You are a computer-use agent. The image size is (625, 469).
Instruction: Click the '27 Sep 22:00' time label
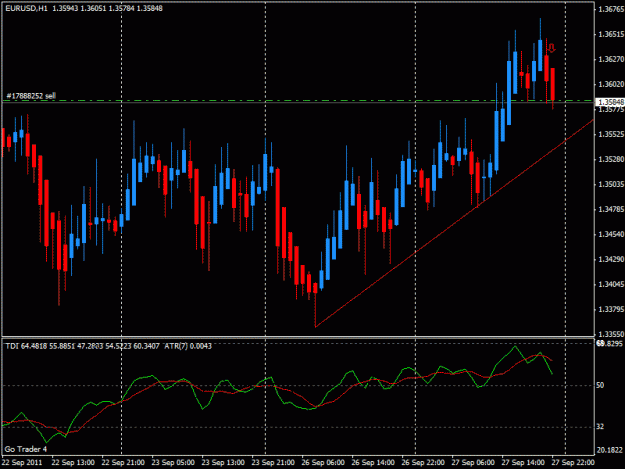coord(573,463)
